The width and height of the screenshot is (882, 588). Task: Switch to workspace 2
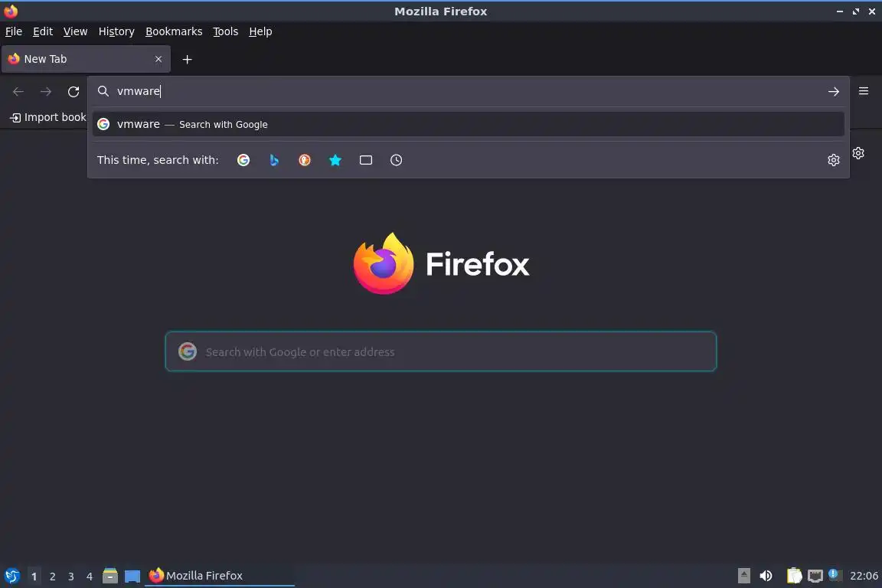click(x=52, y=577)
